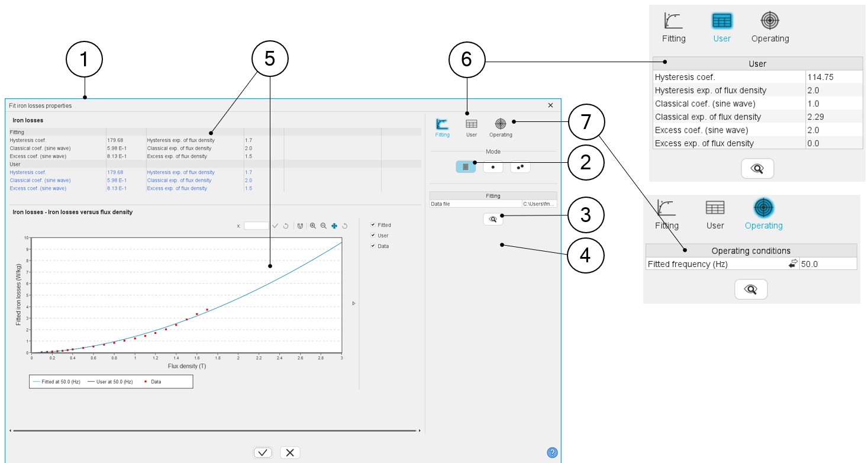The height and width of the screenshot is (463, 868).
Task: Uncheck the Fitted curve checkbox
Action: tap(373, 225)
